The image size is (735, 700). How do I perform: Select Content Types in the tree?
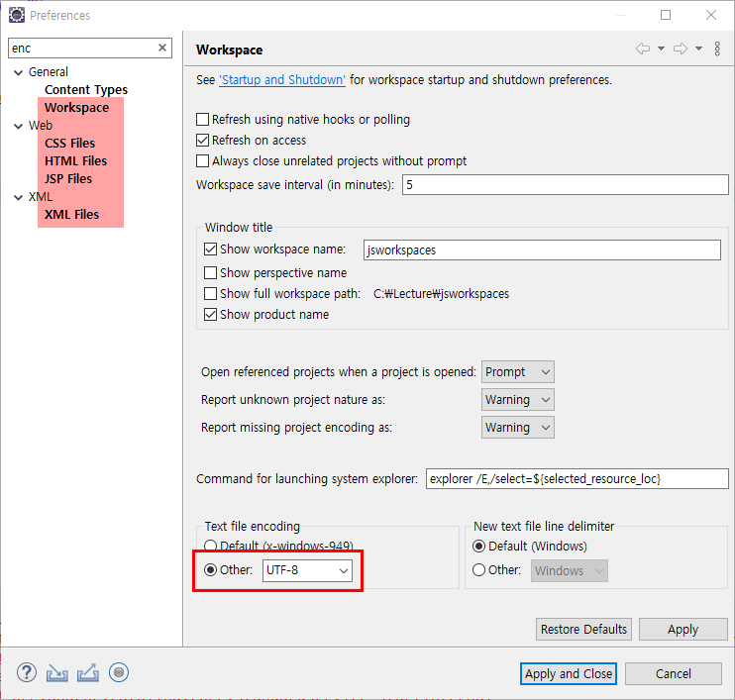click(x=86, y=89)
